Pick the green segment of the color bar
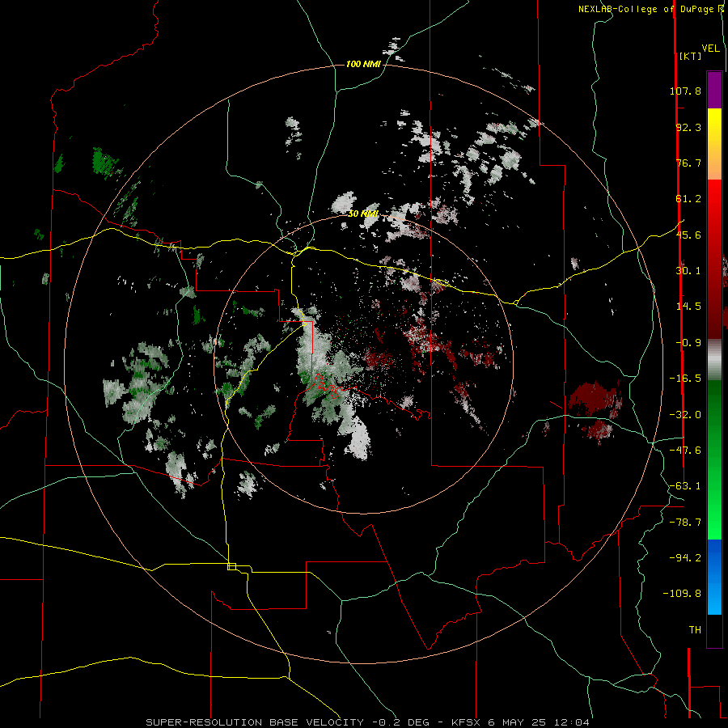 [714, 459]
